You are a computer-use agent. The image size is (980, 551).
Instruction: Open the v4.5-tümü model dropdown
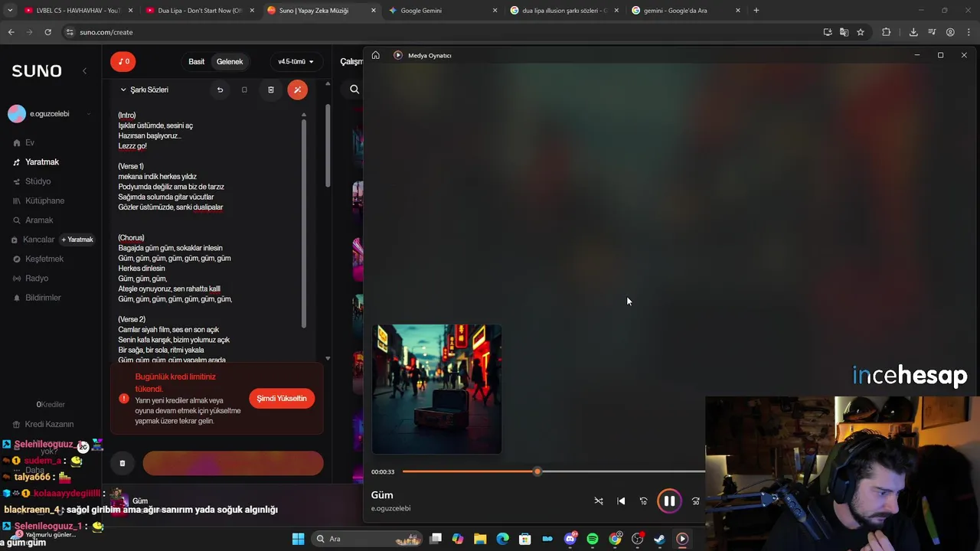pos(296,61)
